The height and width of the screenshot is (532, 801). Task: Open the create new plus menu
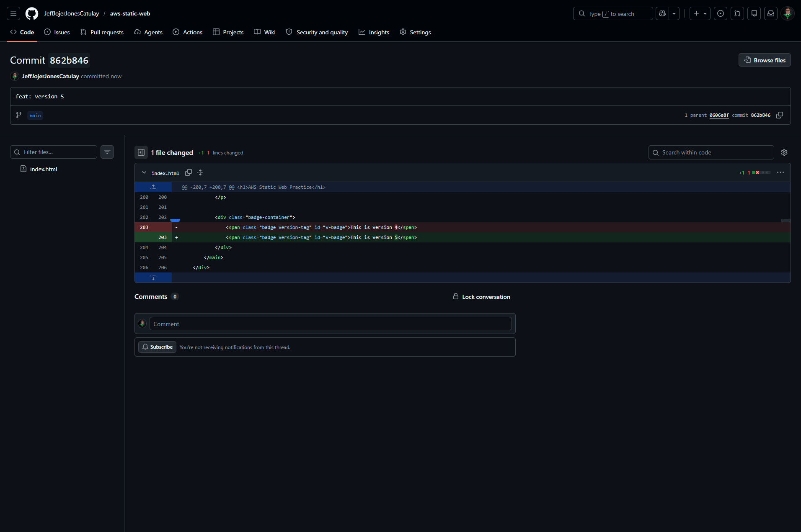[700, 13]
